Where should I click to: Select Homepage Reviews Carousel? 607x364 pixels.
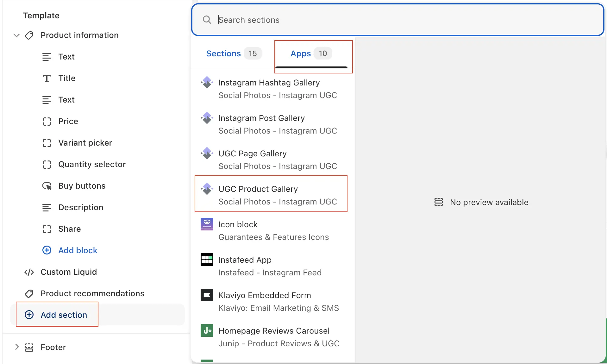(x=272, y=337)
